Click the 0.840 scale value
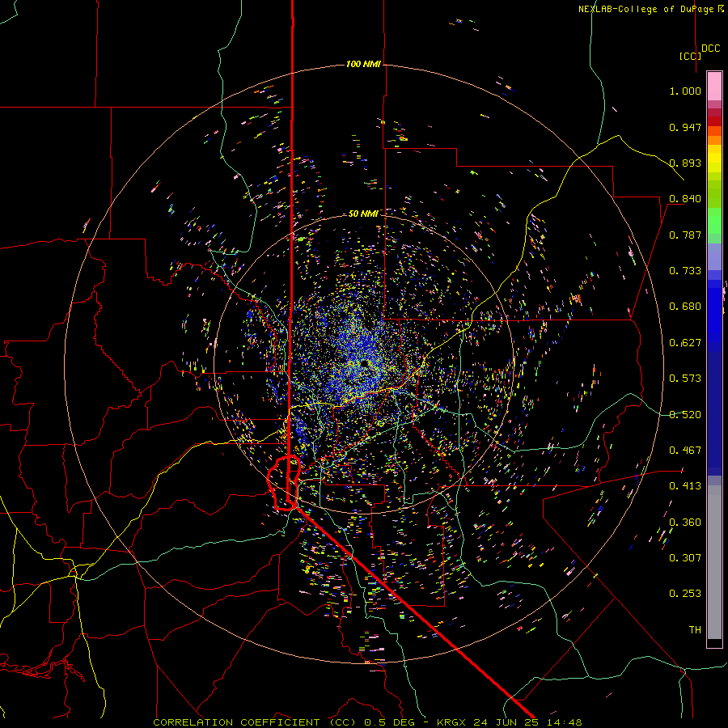The image size is (728, 728). [685, 199]
